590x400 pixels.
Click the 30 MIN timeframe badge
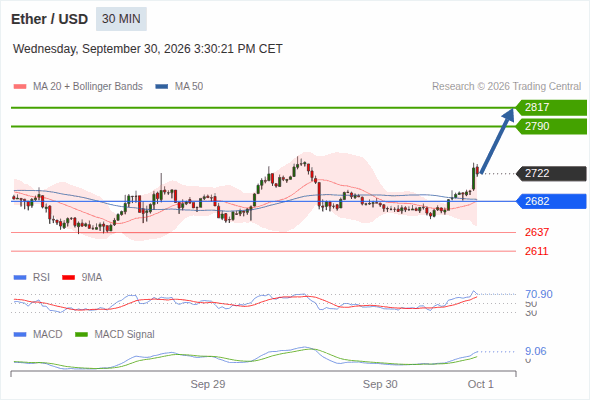pyautogui.click(x=121, y=19)
